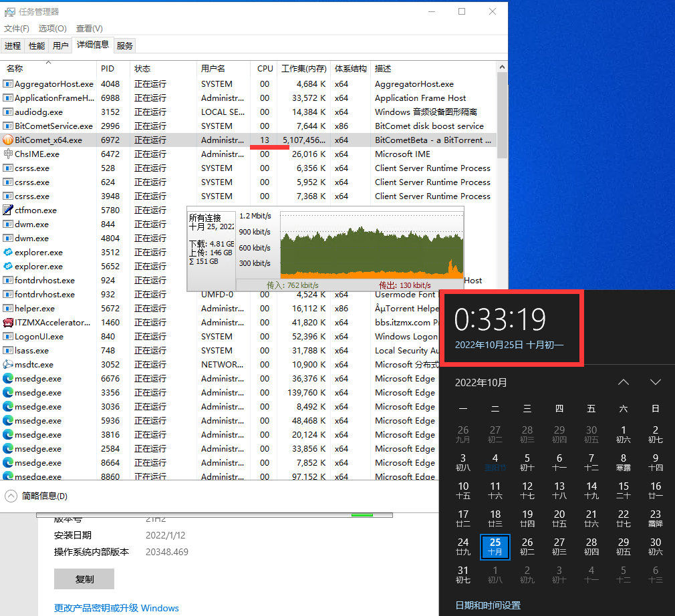This screenshot has width=675, height=616.
Task: Select October 1 (初六) in the calendar
Action: (x=624, y=434)
